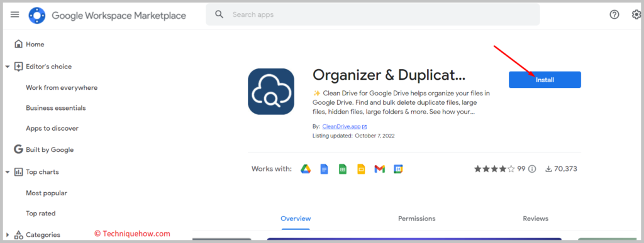Click the Google Drive icon
The image size is (644, 243).
click(x=306, y=169)
